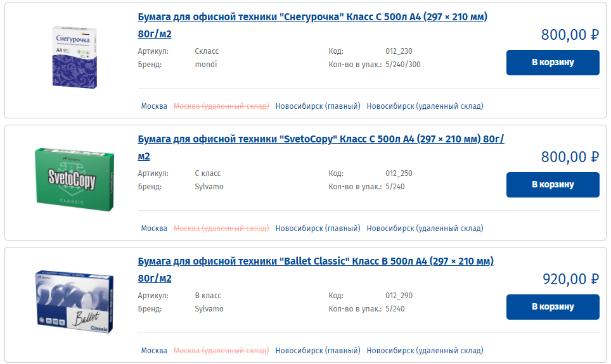Add SvetoCopy paper to cart via В корзину
The image size is (611, 364).
click(x=553, y=185)
